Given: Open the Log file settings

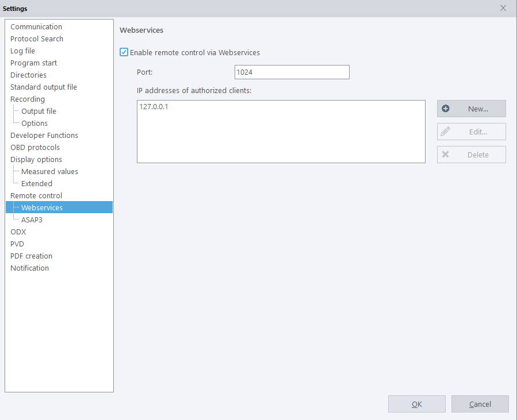Looking at the screenshot, I should (x=22, y=51).
